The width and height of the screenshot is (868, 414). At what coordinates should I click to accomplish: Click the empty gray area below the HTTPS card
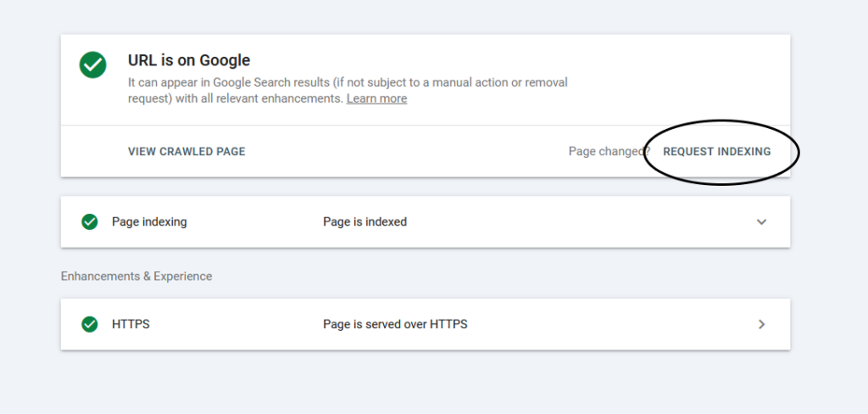pyautogui.click(x=426, y=383)
